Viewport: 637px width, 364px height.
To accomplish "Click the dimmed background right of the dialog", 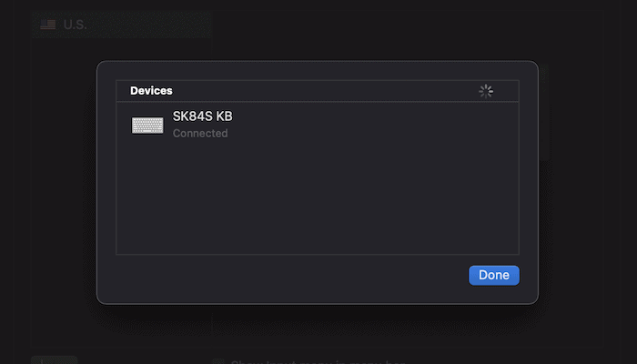I will 587,182.
